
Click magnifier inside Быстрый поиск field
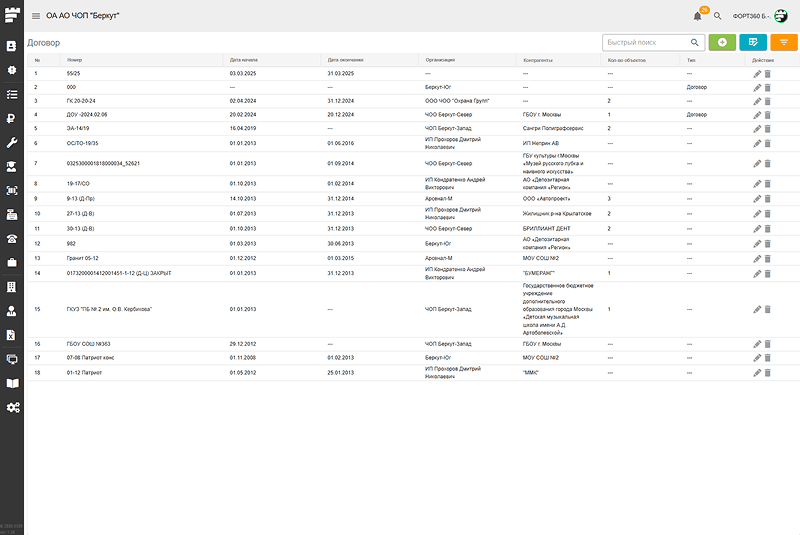pyautogui.click(x=694, y=42)
